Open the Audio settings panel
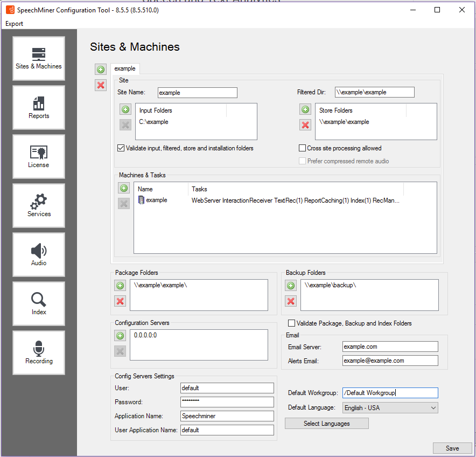Image resolution: width=476 pixels, height=457 pixels. (39, 254)
